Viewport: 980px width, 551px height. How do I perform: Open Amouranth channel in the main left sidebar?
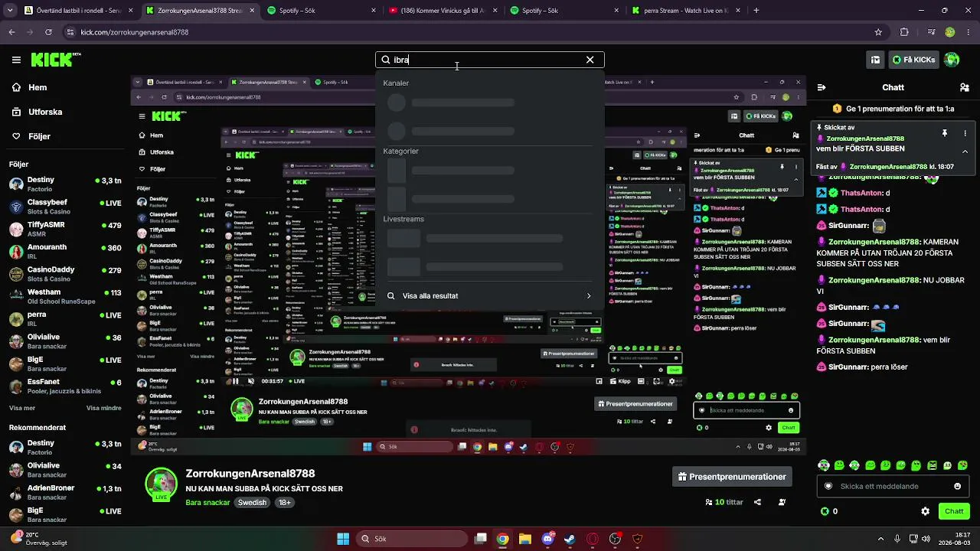point(65,252)
